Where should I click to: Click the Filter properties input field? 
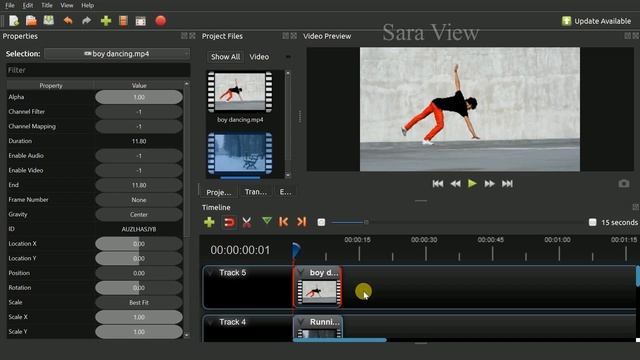(x=98, y=70)
